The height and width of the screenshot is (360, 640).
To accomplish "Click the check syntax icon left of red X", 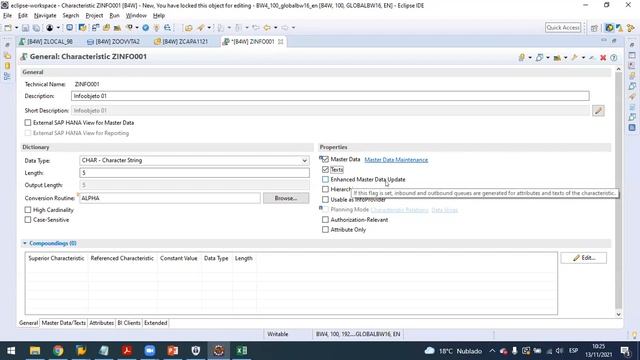I will 592,58.
